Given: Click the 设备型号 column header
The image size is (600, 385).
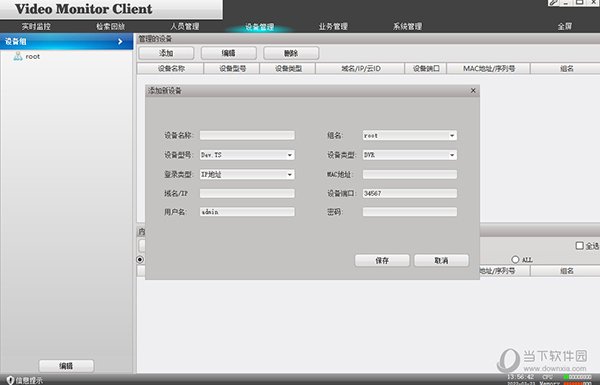Looking at the screenshot, I should 232,69.
